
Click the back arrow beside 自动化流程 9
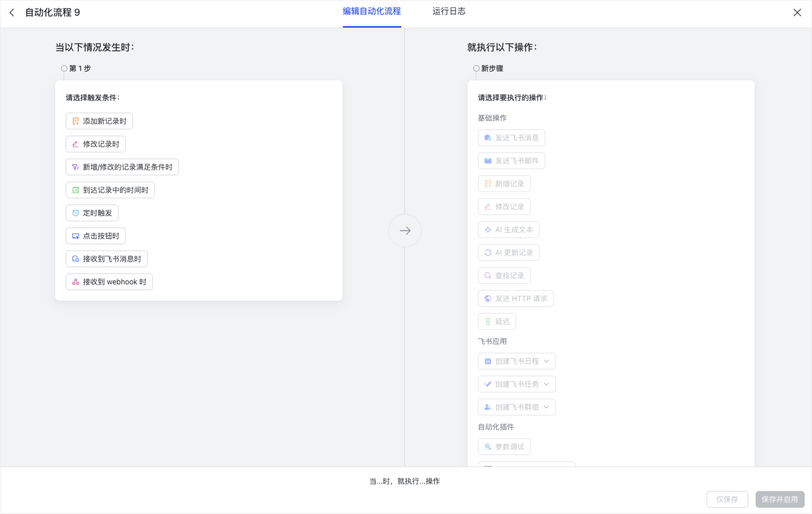point(12,13)
